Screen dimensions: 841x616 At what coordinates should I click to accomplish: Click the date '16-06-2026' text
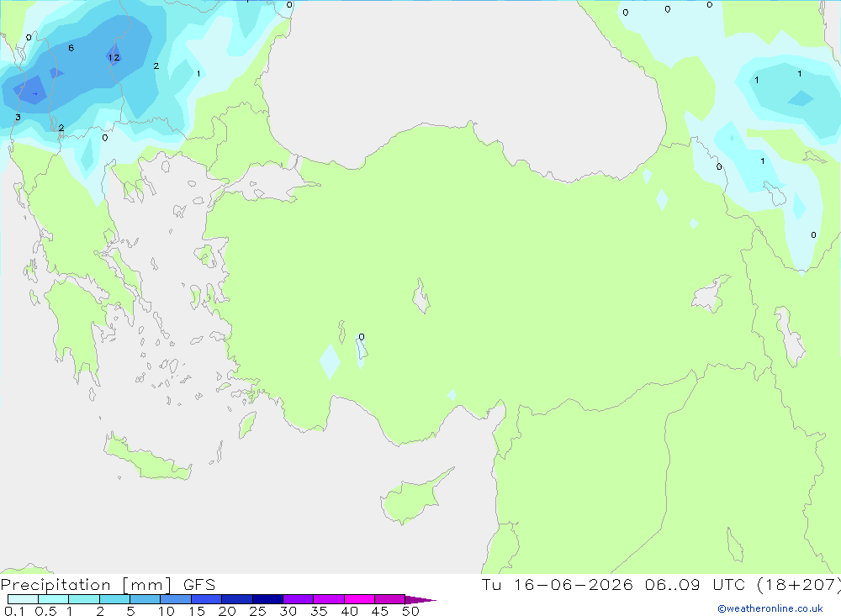pyautogui.click(x=574, y=584)
